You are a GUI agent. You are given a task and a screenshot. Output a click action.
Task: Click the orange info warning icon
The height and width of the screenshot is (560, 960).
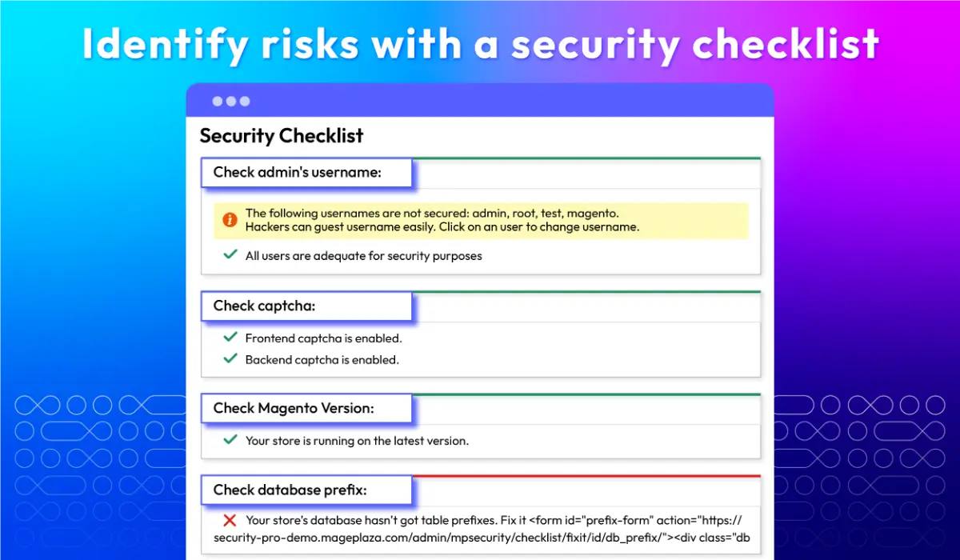(230, 219)
